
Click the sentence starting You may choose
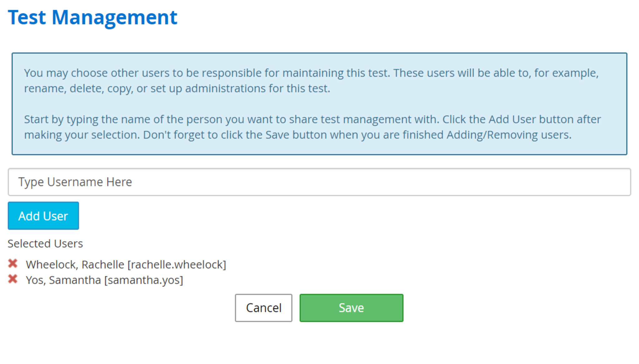pyautogui.click(x=206, y=73)
